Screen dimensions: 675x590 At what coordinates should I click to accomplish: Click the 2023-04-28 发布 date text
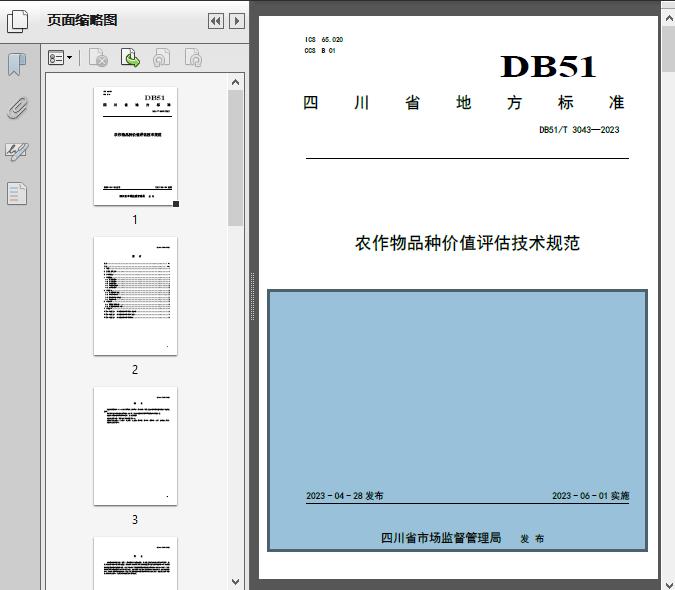pyautogui.click(x=344, y=496)
